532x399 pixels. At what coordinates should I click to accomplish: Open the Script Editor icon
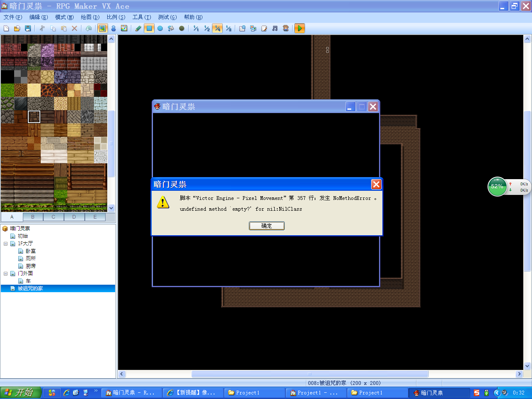(x=264, y=28)
